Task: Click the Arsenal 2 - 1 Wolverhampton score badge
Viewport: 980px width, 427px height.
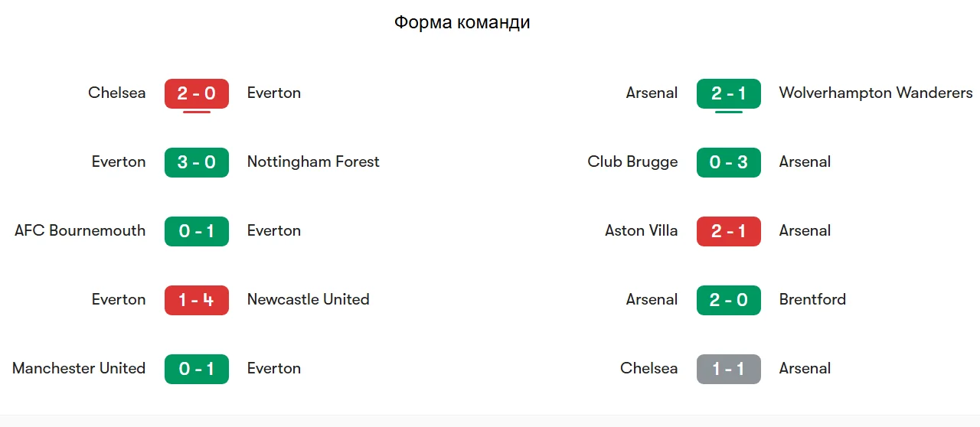Action: point(729,93)
